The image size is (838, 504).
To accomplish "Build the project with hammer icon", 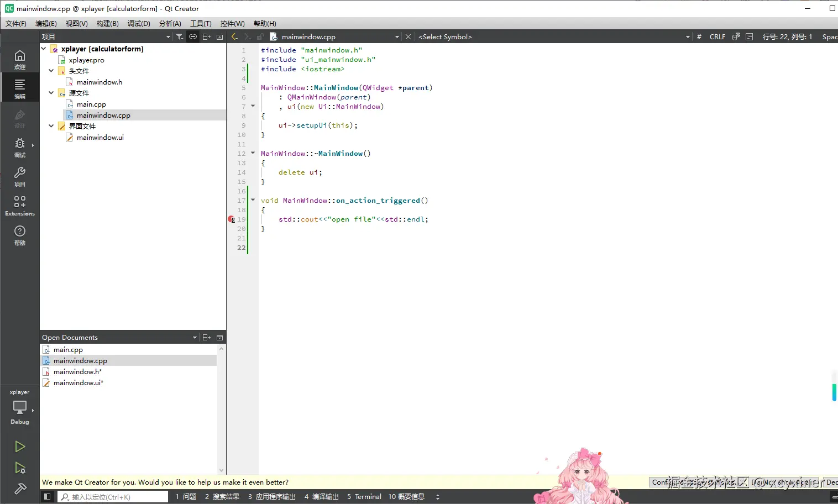I will click(20, 489).
